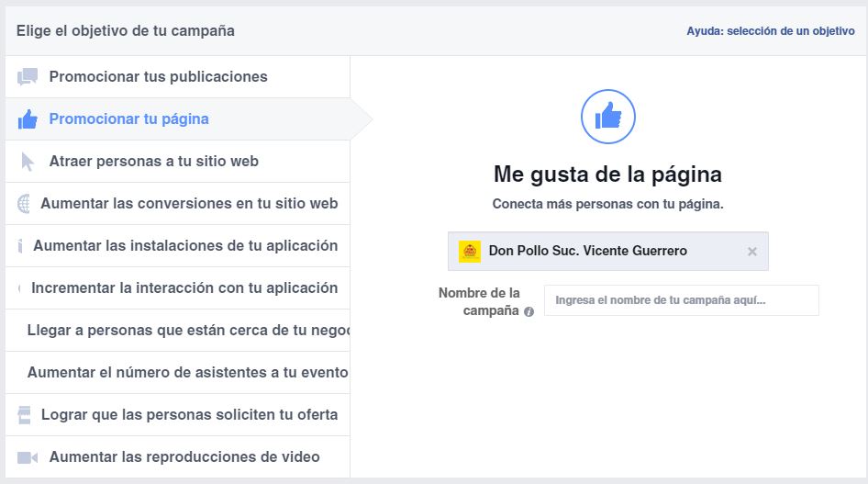Click the offer tag icon beside Lograr que las personas
This screenshot has width=868, height=484.
[25, 415]
